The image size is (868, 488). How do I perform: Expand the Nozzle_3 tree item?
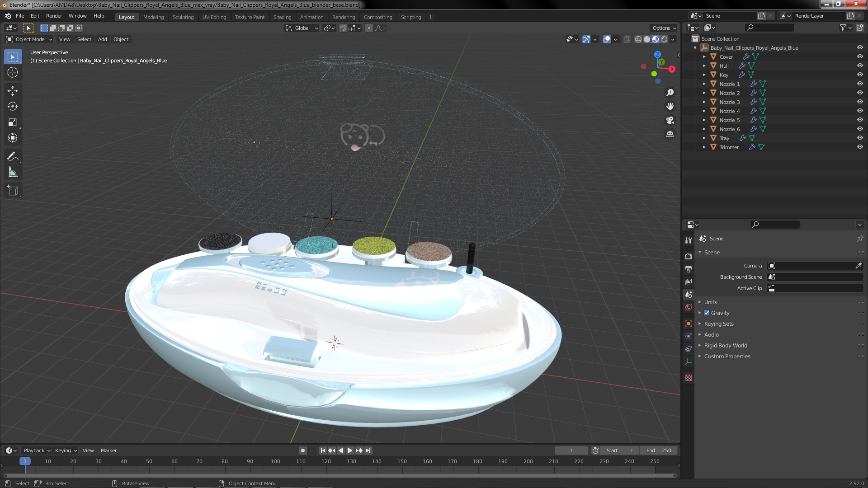click(x=704, y=102)
